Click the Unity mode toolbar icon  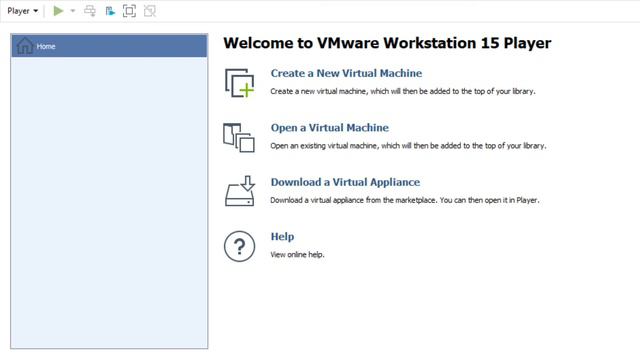click(150, 11)
